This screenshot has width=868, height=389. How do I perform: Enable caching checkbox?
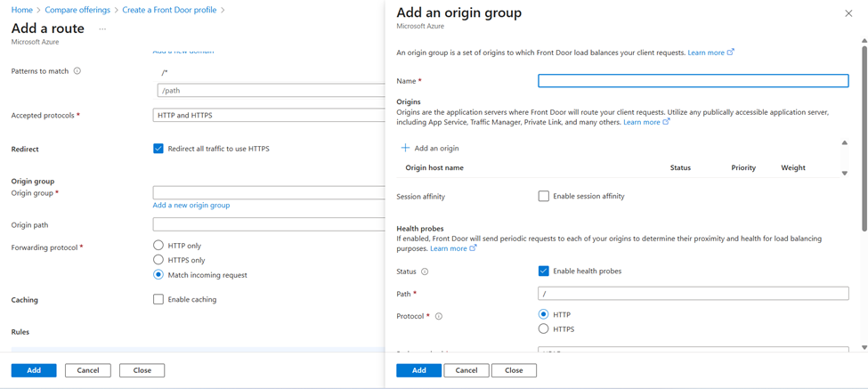(x=158, y=299)
